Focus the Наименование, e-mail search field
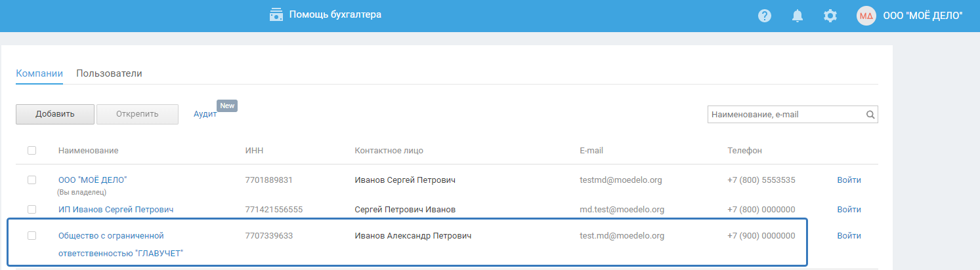 coord(786,115)
